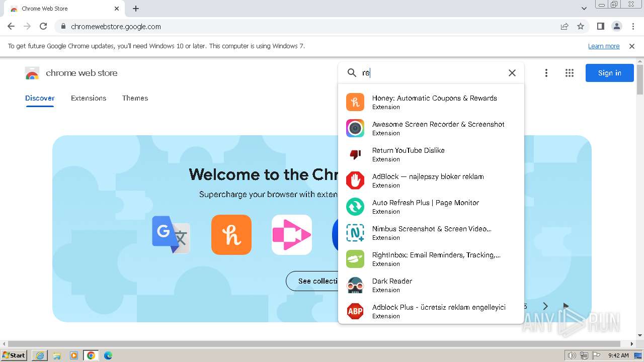644x362 pixels.
Task: Select the Chrome Web Store browser tab
Action: [x=64, y=9]
